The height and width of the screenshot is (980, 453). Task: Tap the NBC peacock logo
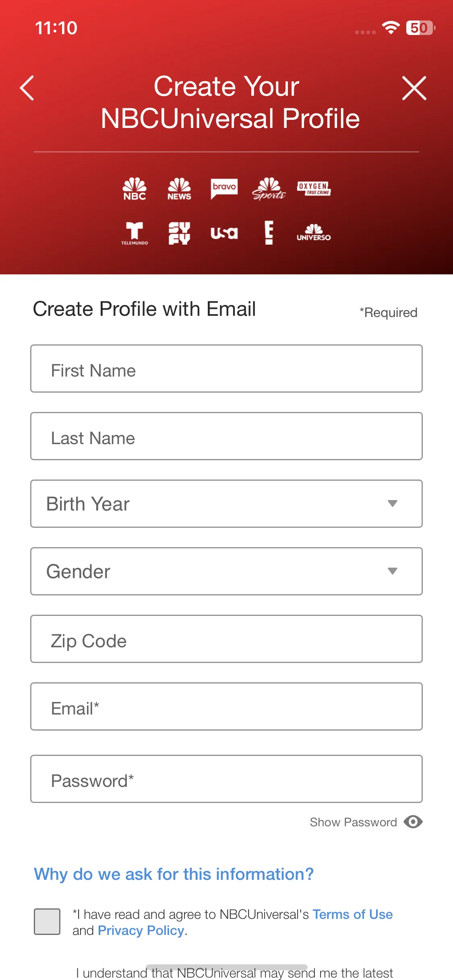click(134, 189)
